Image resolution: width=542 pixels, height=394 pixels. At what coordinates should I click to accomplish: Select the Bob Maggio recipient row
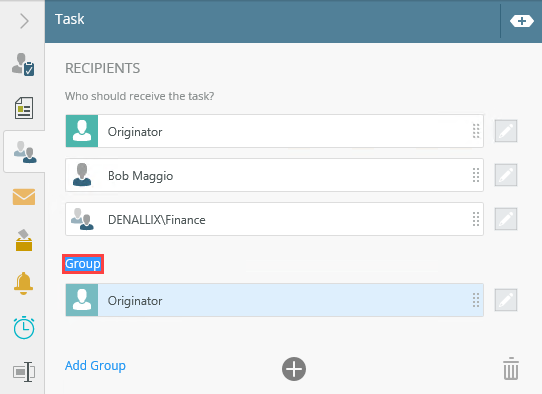click(x=274, y=175)
